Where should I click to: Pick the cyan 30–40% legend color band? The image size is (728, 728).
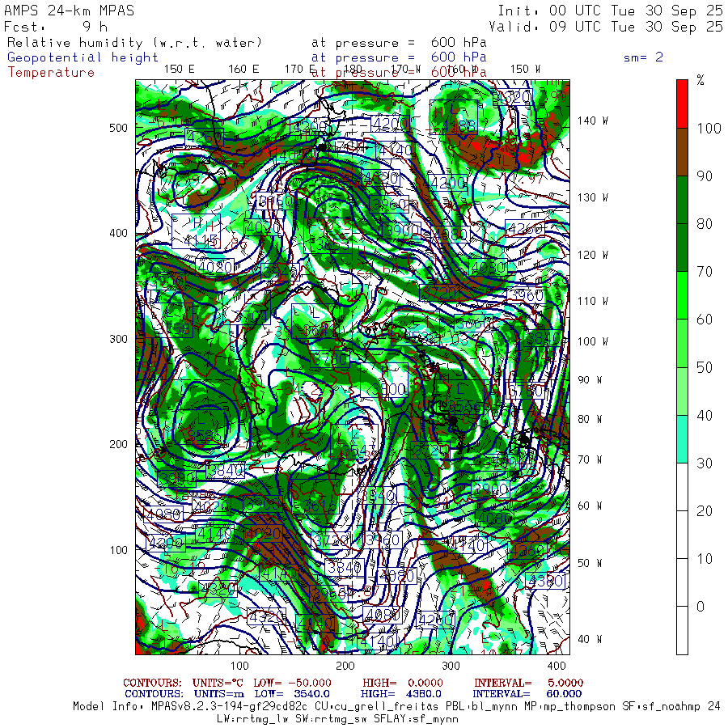(682, 438)
